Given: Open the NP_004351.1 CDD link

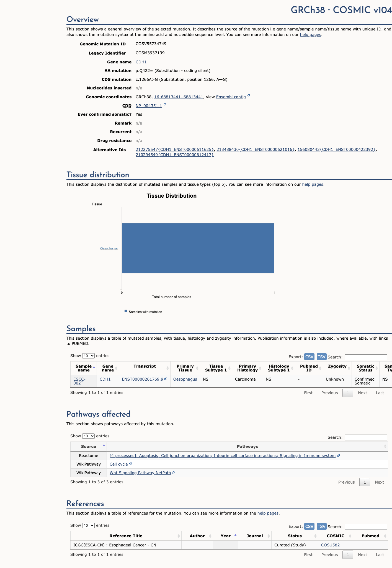Looking at the screenshot, I should click(149, 106).
